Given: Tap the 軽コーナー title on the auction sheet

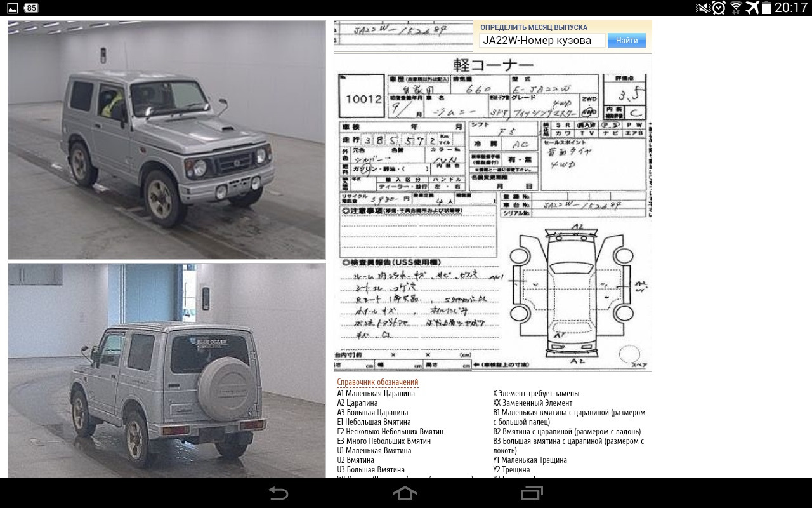Looking at the screenshot, I should [493, 65].
